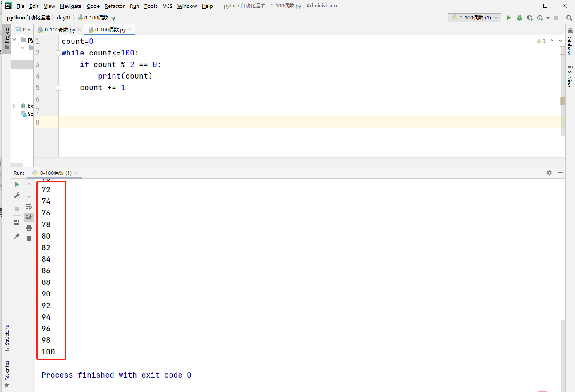The width and height of the screenshot is (575, 392).
Task: Open Run panel settings gear
Action: click(549, 173)
